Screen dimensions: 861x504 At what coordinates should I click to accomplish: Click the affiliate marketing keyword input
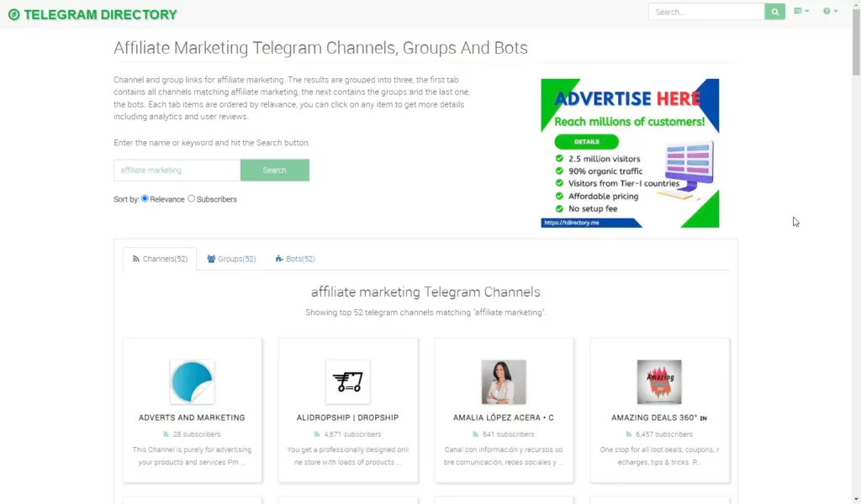(177, 170)
